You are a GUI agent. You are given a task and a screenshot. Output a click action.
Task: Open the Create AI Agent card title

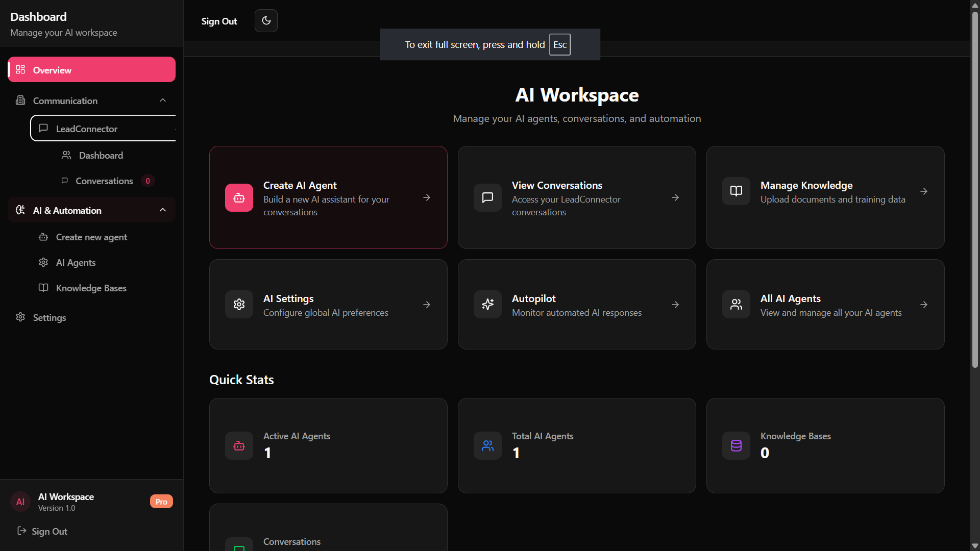[300, 185]
